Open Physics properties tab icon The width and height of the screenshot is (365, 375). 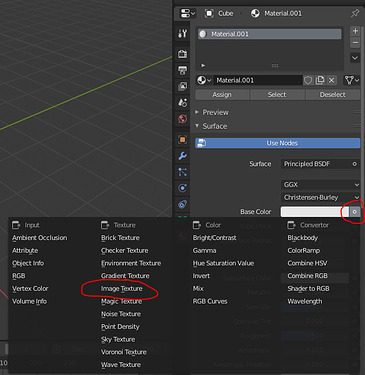(x=182, y=188)
